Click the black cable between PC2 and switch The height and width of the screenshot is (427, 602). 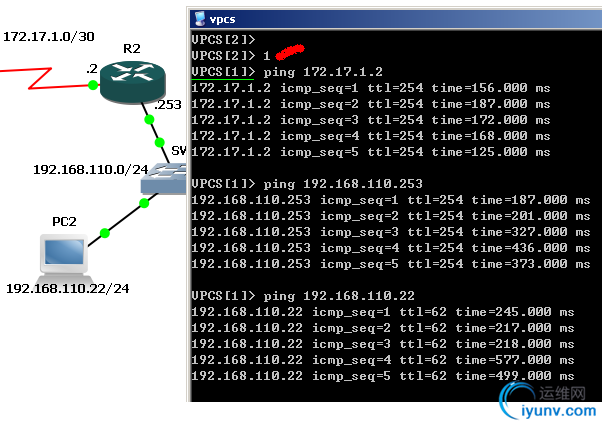[124, 218]
